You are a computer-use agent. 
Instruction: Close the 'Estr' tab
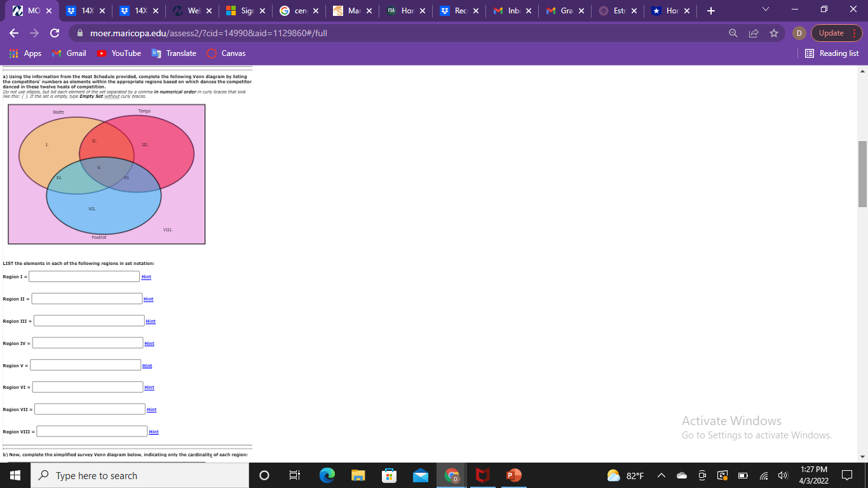635,11
